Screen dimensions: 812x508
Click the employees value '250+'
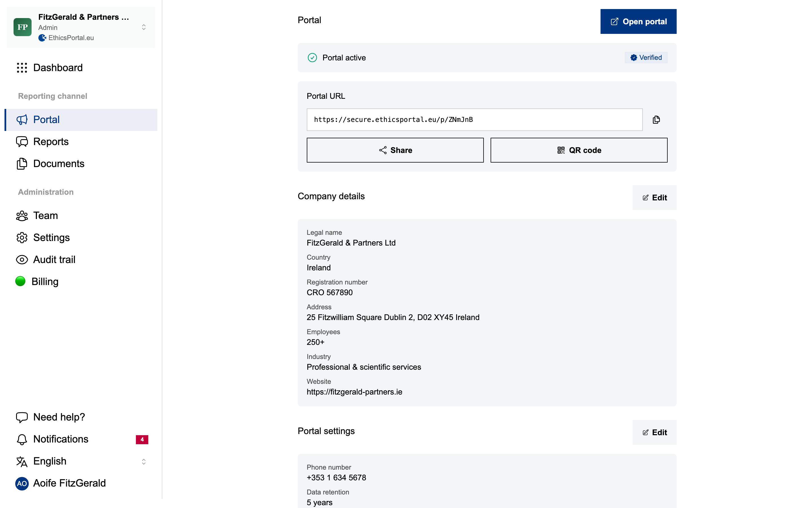point(315,342)
